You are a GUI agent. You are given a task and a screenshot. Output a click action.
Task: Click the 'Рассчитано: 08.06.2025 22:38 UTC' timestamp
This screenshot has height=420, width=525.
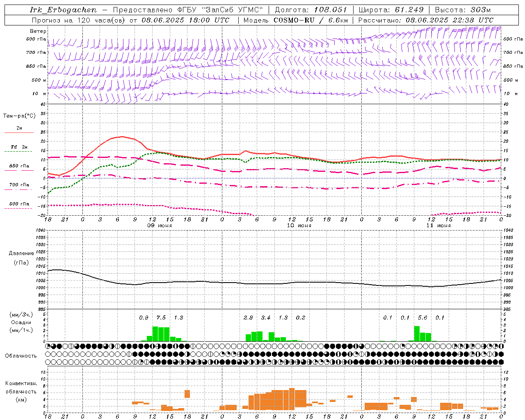[x=426, y=20]
